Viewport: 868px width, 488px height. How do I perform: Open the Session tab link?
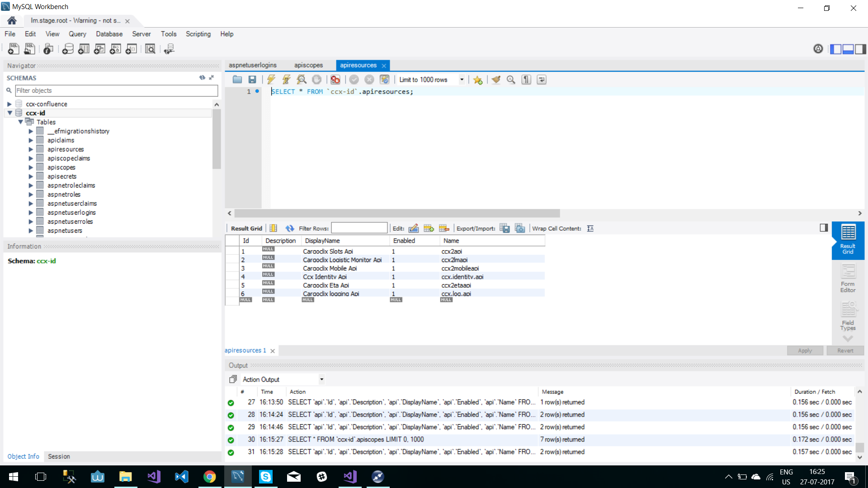[59, 456]
